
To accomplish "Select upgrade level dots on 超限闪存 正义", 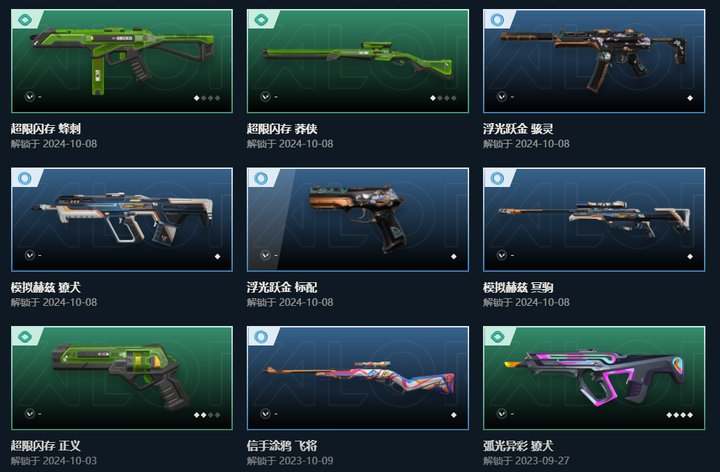I will pyautogui.click(x=207, y=415).
